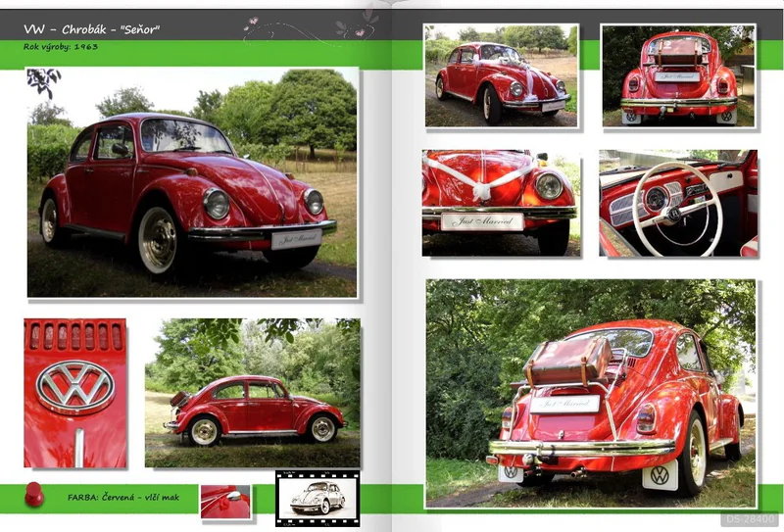
Task: Open the small side mirror detail thumbnail
Action: pyautogui.click(x=225, y=502)
